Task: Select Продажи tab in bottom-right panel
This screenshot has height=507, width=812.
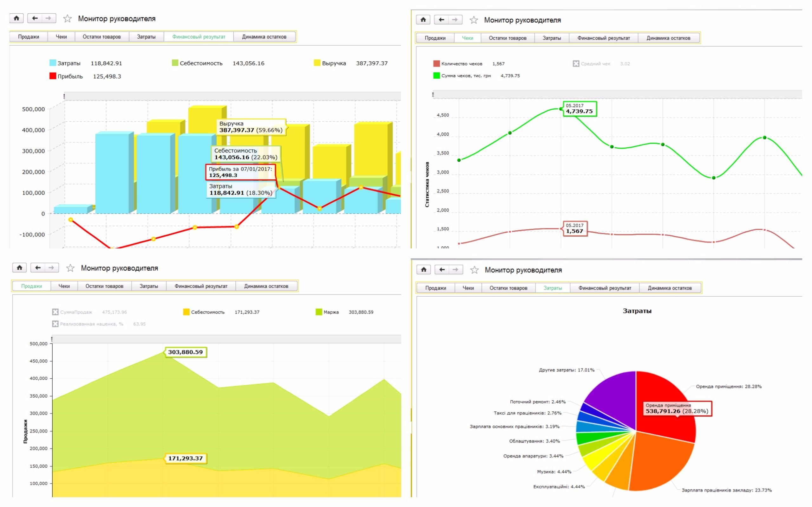Action: pyautogui.click(x=435, y=288)
